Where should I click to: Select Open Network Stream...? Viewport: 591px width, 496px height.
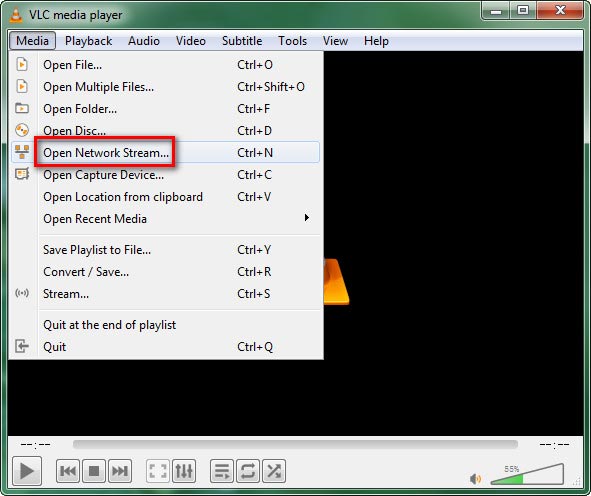click(x=166, y=153)
